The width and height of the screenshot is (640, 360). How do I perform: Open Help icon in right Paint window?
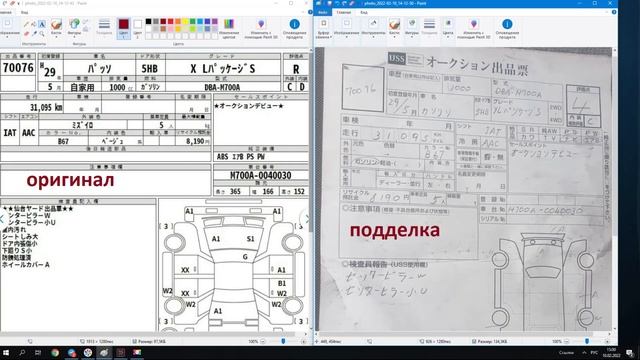[614, 12]
